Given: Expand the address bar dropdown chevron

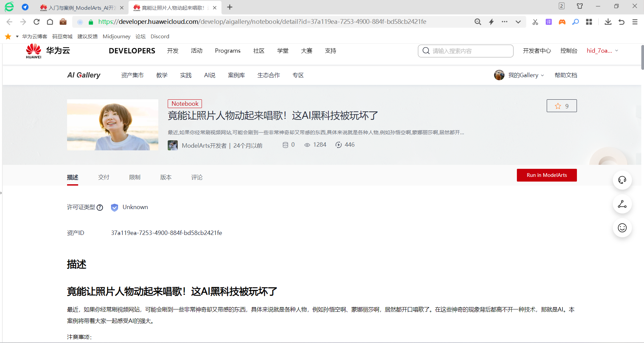Looking at the screenshot, I should coord(518,22).
